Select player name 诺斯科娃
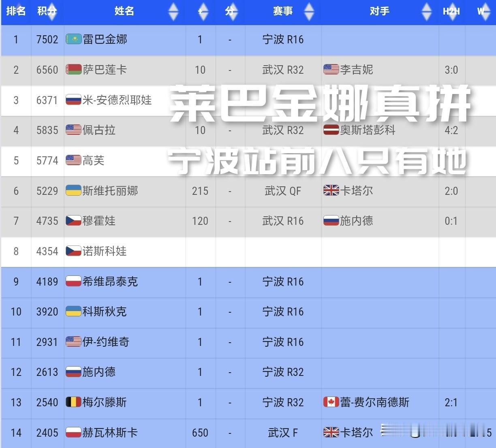 click(x=105, y=251)
